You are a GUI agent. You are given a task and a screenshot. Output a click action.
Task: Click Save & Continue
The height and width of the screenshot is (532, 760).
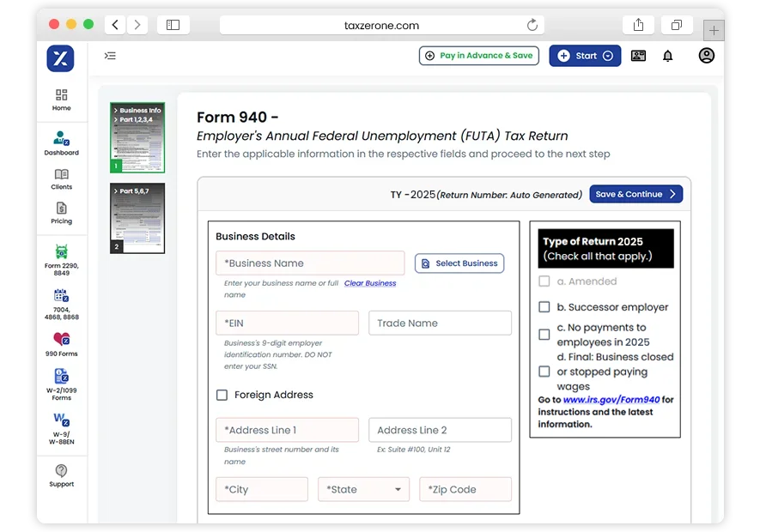(x=635, y=194)
